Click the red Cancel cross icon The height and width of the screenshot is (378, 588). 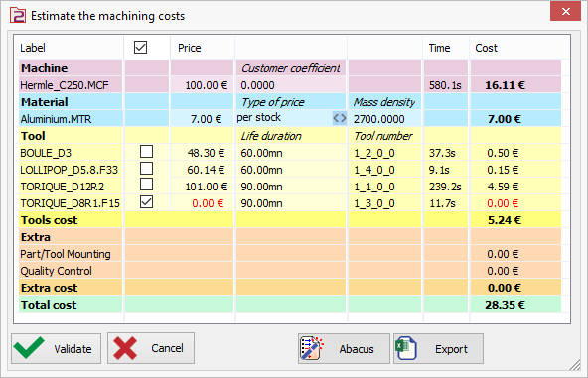(125, 348)
